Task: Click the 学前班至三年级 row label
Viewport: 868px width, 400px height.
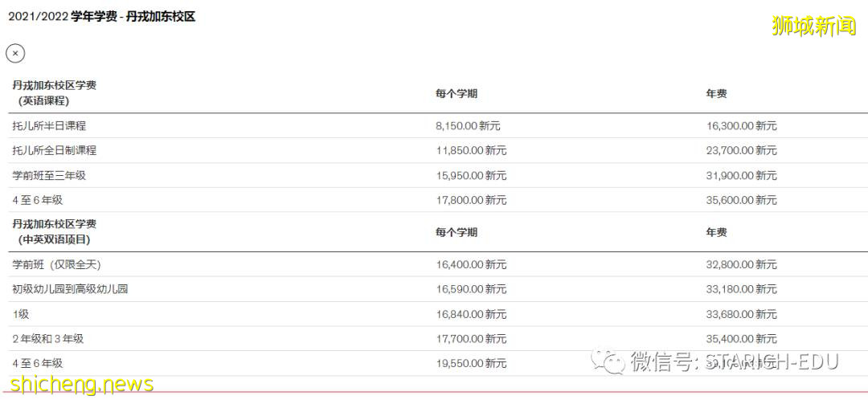Action: tap(49, 175)
